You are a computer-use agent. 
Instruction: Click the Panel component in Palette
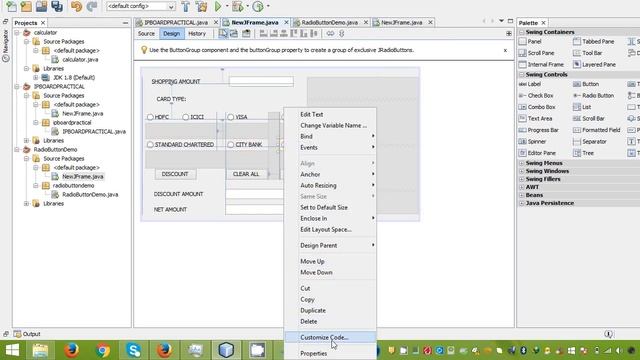(x=530, y=42)
